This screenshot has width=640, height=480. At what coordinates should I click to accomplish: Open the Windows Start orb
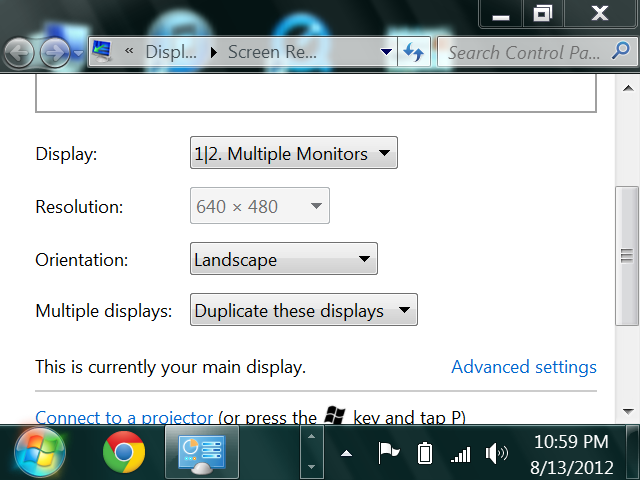(40, 452)
